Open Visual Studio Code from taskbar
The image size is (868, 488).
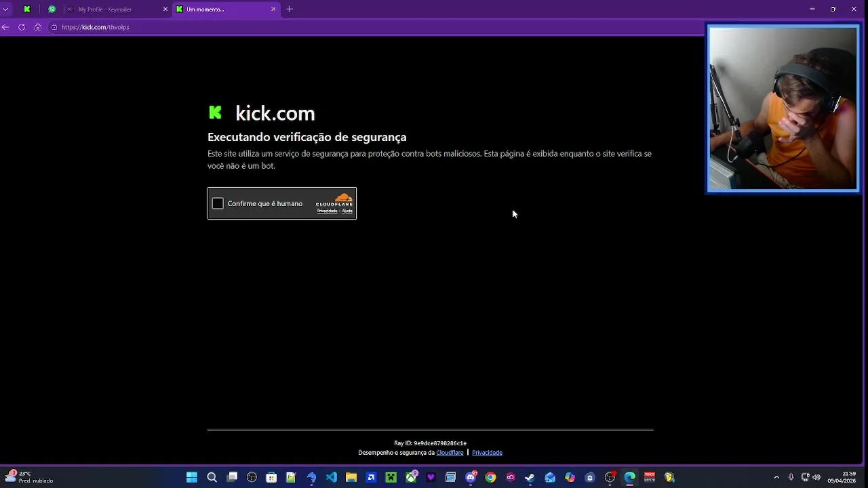pos(331,477)
